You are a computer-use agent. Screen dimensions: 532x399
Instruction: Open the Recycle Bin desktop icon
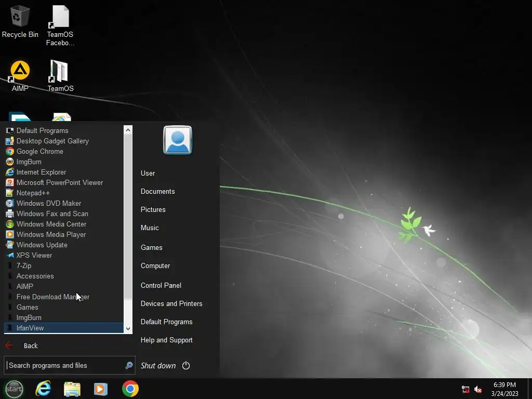tap(20, 21)
